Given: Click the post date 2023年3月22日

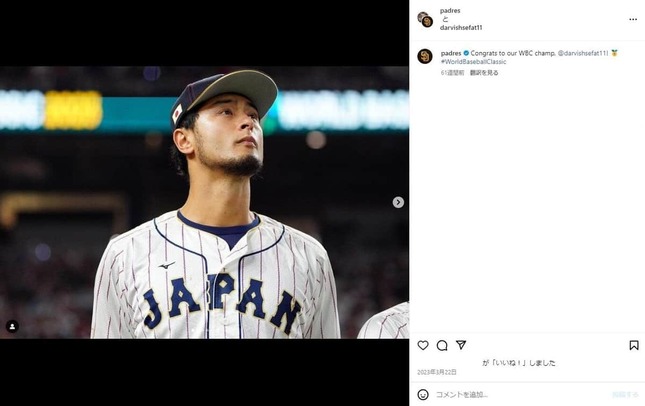Looking at the screenshot, I should click(x=436, y=372).
